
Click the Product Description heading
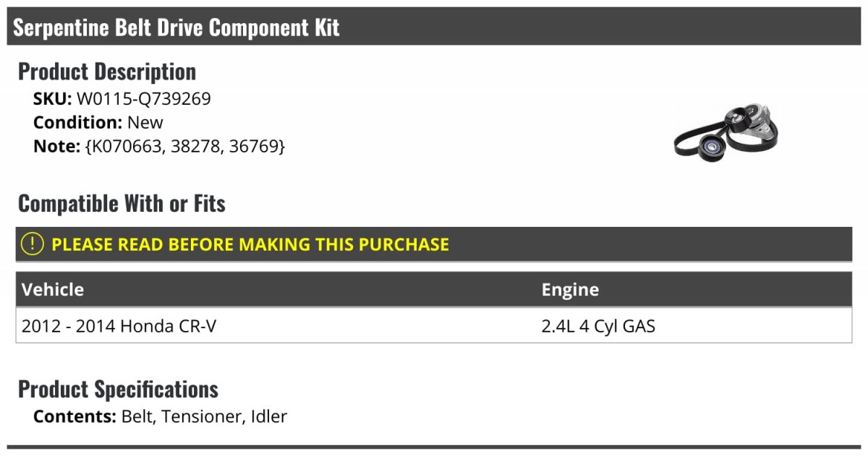tap(107, 72)
